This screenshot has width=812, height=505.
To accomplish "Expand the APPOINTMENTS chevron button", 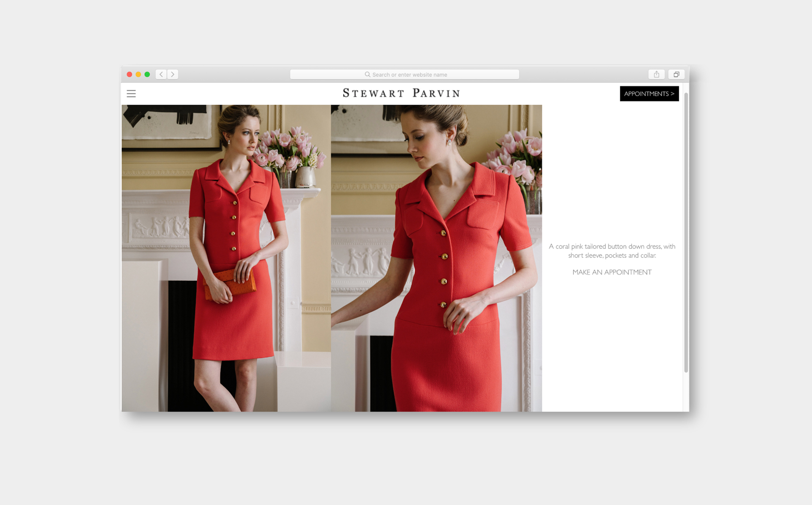I will point(672,94).
